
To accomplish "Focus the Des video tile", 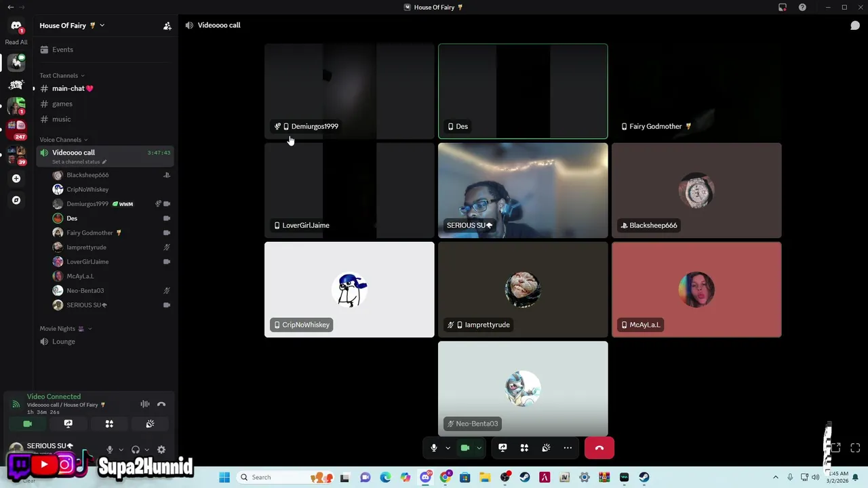I will pyautogui.click(x=523, y=91).
